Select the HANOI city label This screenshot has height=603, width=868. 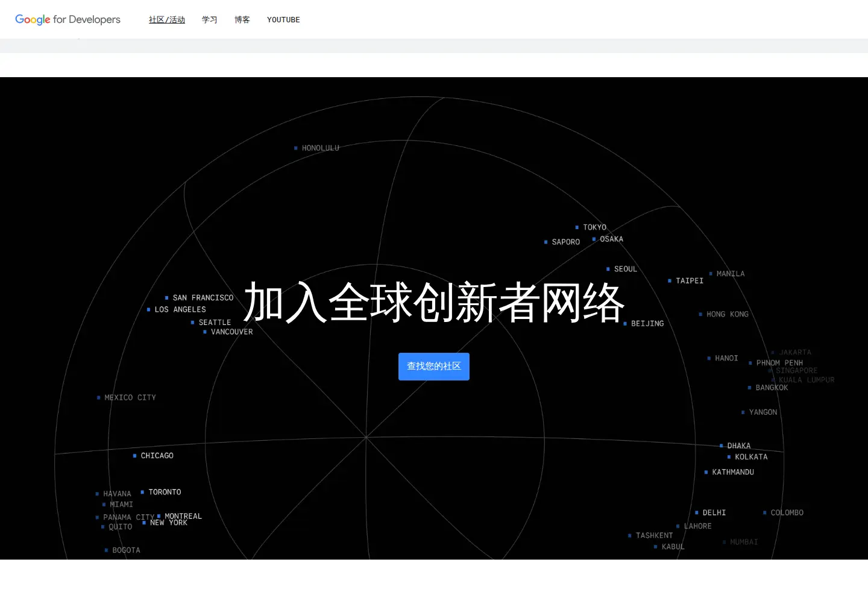(x=726, y=358)
